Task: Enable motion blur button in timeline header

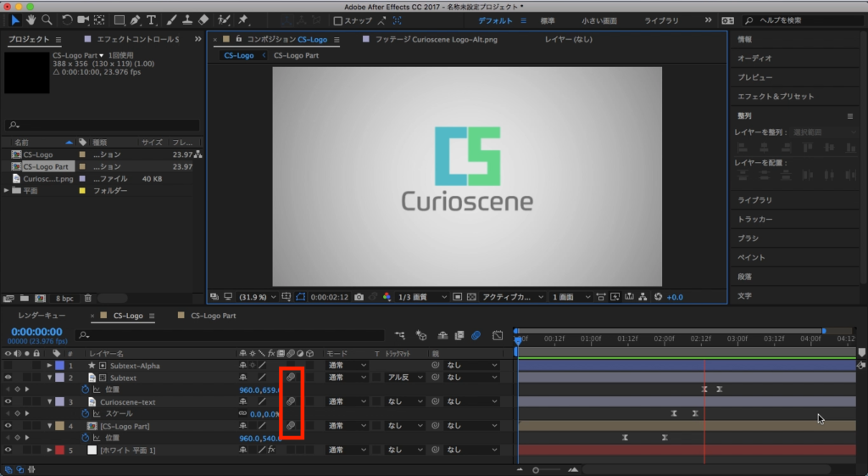Action: point(476,335)
